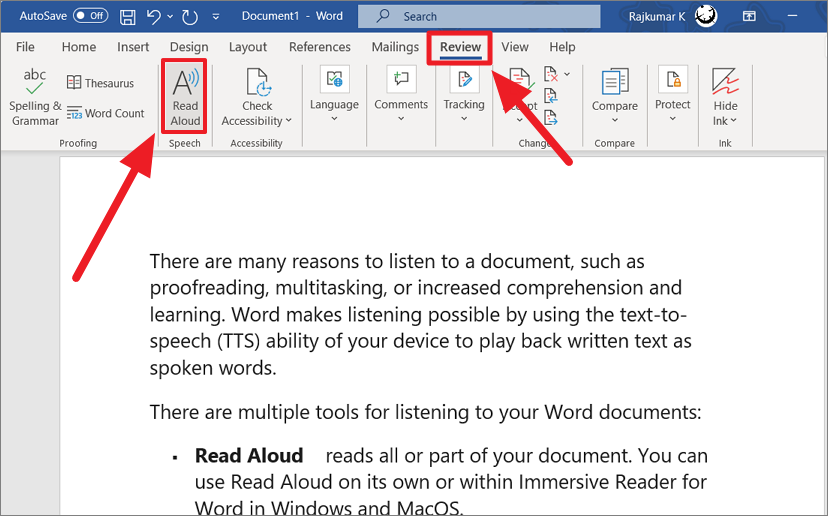828x516 pixels.
Task: Open the Thesaurus
Action: coord(100,83)
